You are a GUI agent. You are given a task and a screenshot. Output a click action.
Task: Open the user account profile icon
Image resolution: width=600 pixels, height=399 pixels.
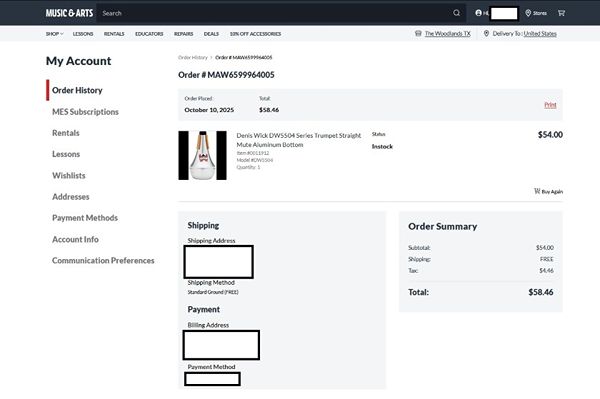(x=478, y=13)
